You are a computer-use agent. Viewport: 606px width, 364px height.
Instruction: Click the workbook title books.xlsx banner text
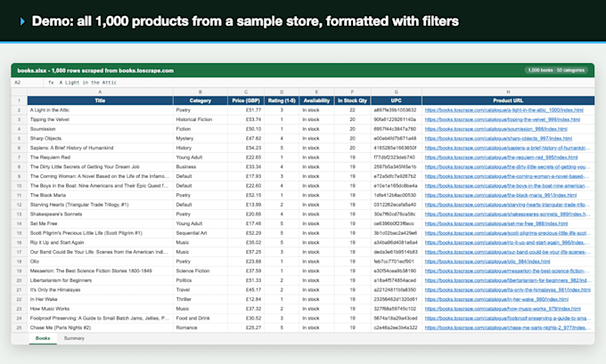(95, 70)
